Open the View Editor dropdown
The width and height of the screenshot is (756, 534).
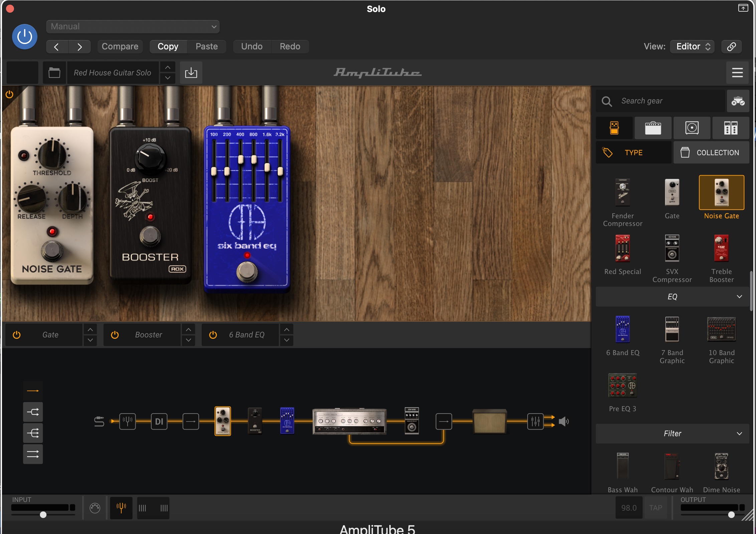point(692,47)
